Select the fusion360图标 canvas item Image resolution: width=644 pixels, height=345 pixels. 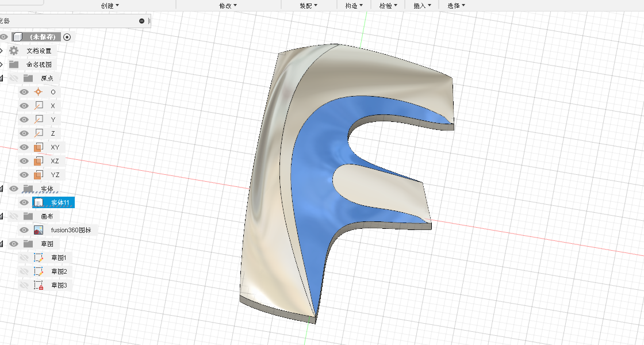(71, 230)
